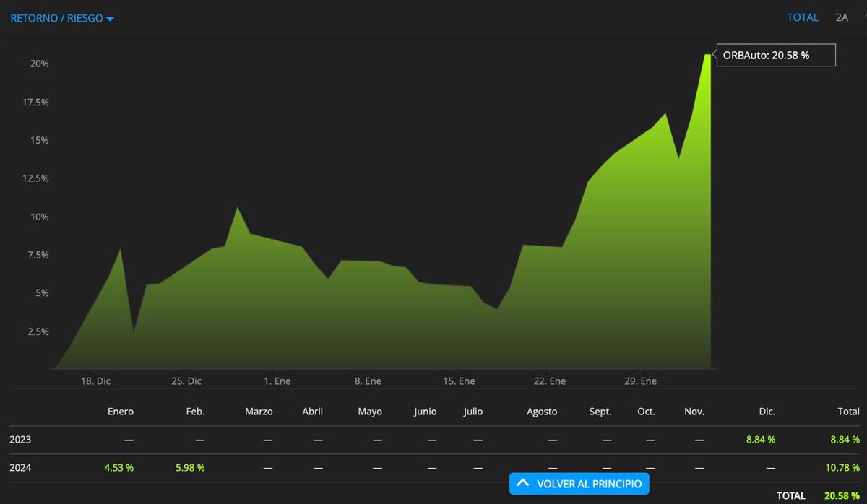
Task: Click the chart peak at 20.58 %
Action: (708, 55)
